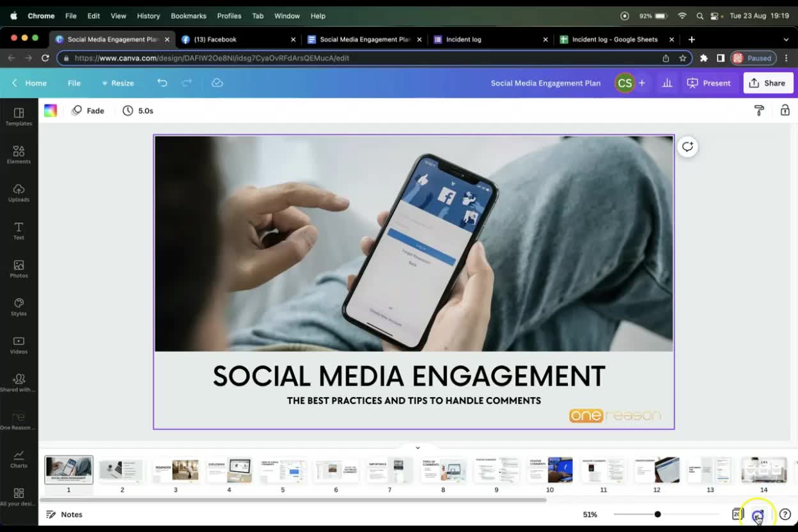Screen dimensions: 798x532
Task: Open the Bookmarks menu in the menu bar
Action: (188, 15)
